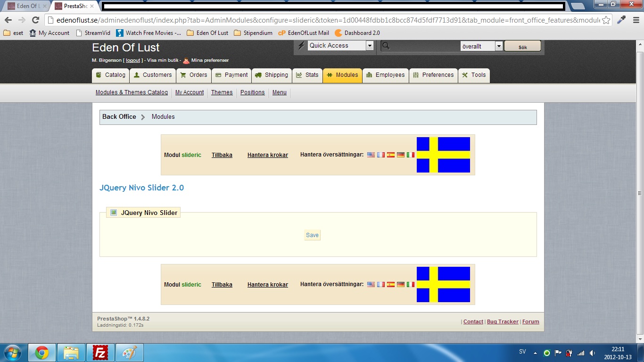The width and height of the screenshot is (644, 362).
Task: Show hidden system tray icons
Action: (535, 353)
